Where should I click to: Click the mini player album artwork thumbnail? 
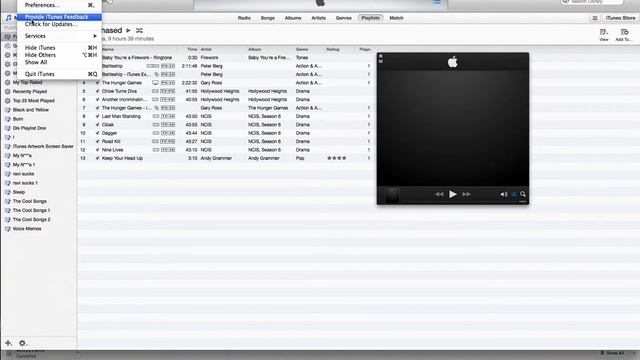pos(391,195)
